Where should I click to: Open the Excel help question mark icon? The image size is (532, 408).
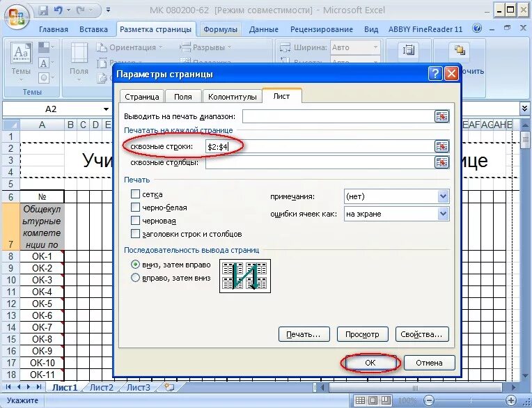[x=477, y=29]
